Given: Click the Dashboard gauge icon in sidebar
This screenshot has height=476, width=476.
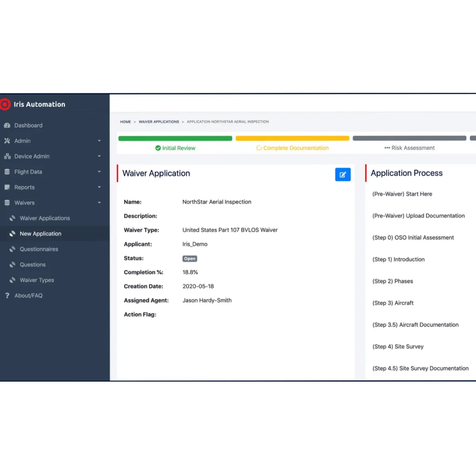Looking at the screenshot, I should [7, 125].
